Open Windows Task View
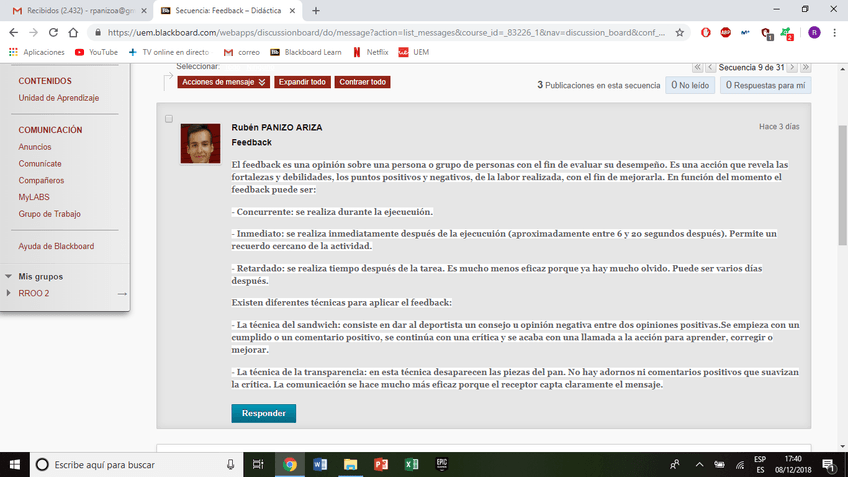The height and width of the screenshot is (477, 848). pyautogui.click(x=258, y=465)
